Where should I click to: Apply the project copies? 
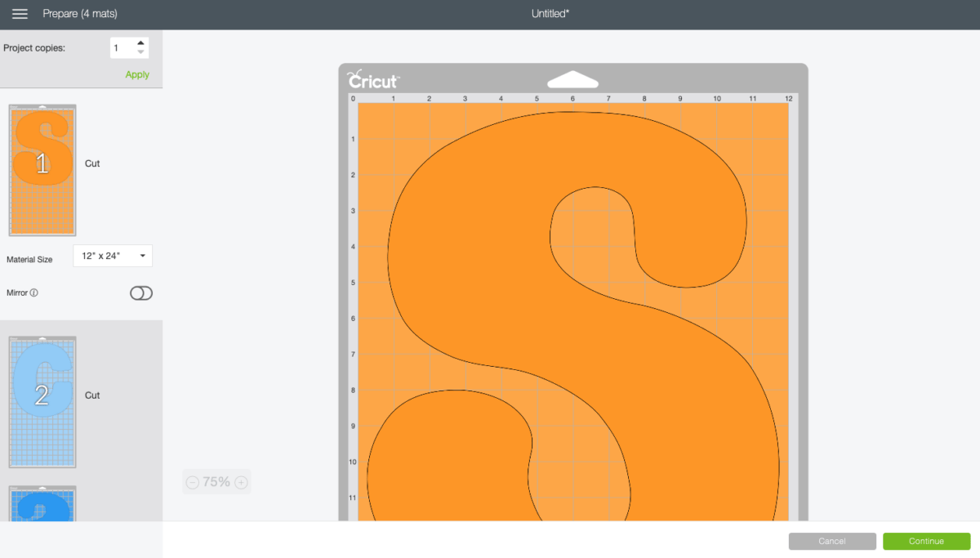point(137,74)
